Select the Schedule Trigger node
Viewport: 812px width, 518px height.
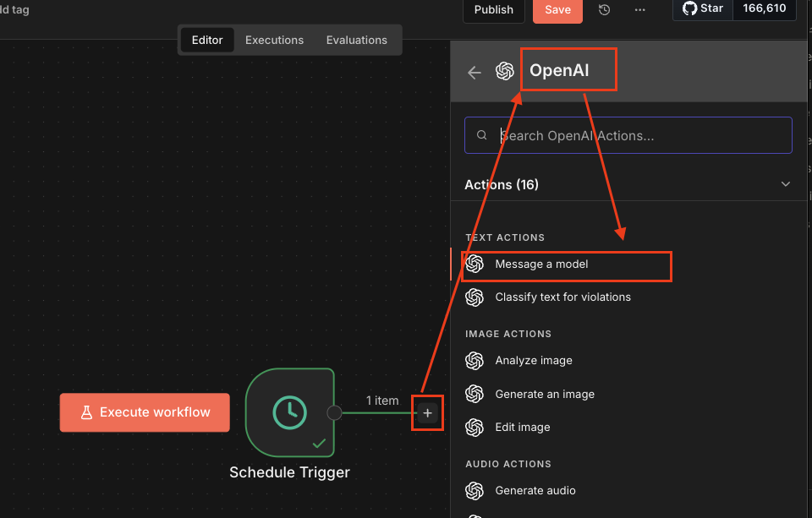point(290,412)
